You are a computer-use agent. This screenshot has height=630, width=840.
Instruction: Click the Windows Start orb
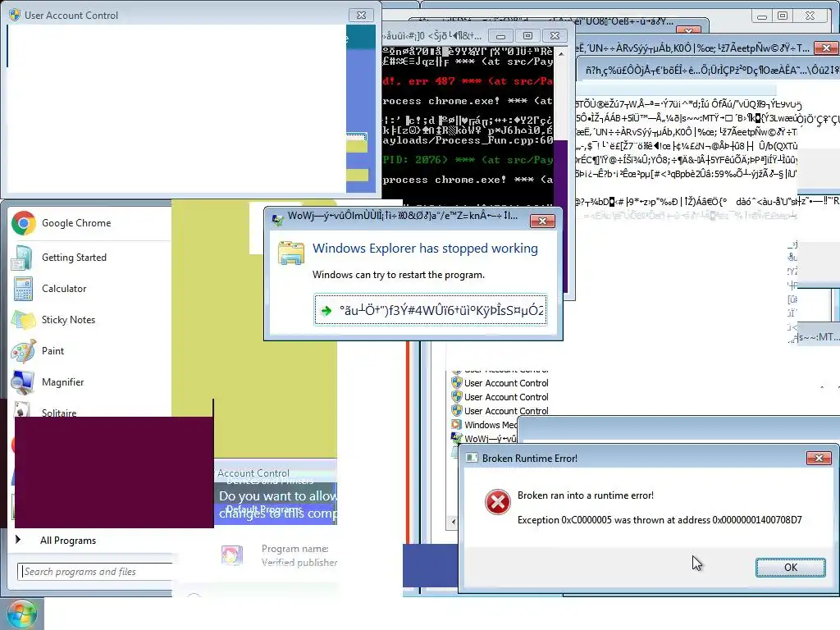point(21,614)
